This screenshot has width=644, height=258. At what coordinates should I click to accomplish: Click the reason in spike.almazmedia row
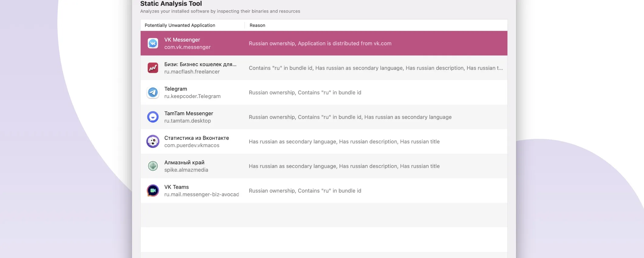(344, 166)
